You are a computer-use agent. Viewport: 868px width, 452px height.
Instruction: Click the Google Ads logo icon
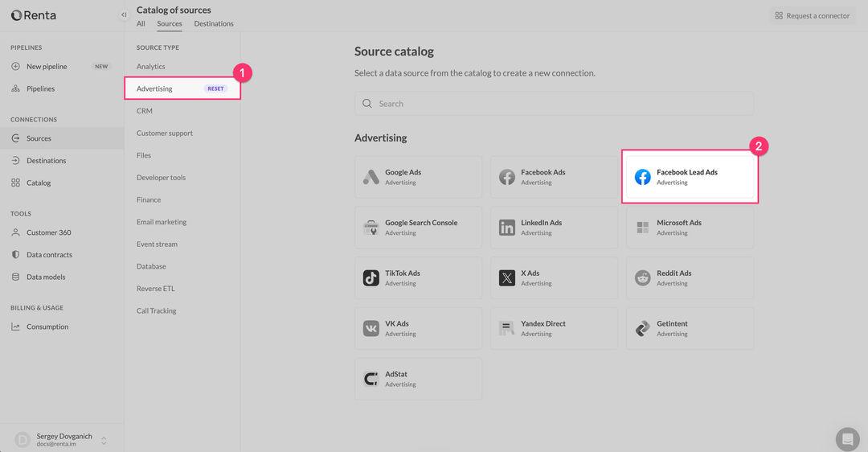[x=371, y=177]
